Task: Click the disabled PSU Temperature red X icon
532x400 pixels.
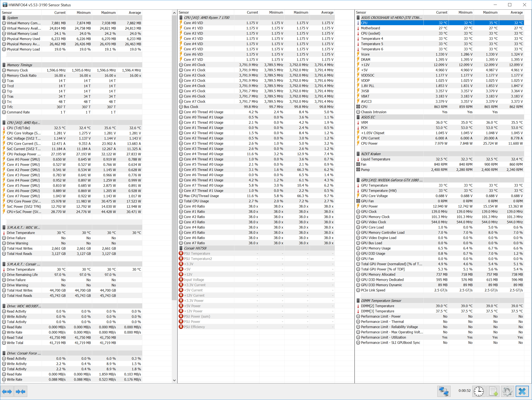Action: click(x=181, y=253)
